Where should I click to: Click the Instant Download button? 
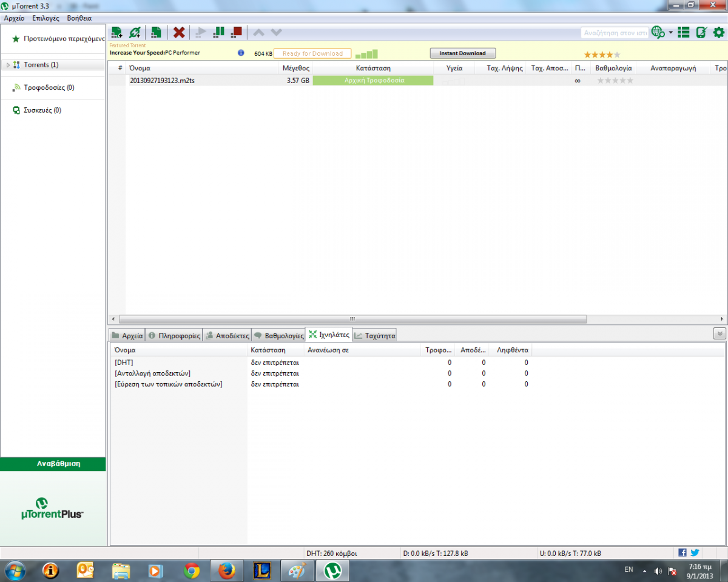[x=463, y=53]
